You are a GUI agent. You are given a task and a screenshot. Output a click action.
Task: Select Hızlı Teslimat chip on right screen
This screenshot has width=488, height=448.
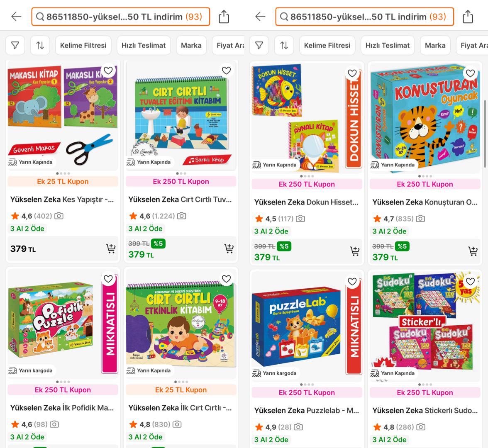click(388, 46)
